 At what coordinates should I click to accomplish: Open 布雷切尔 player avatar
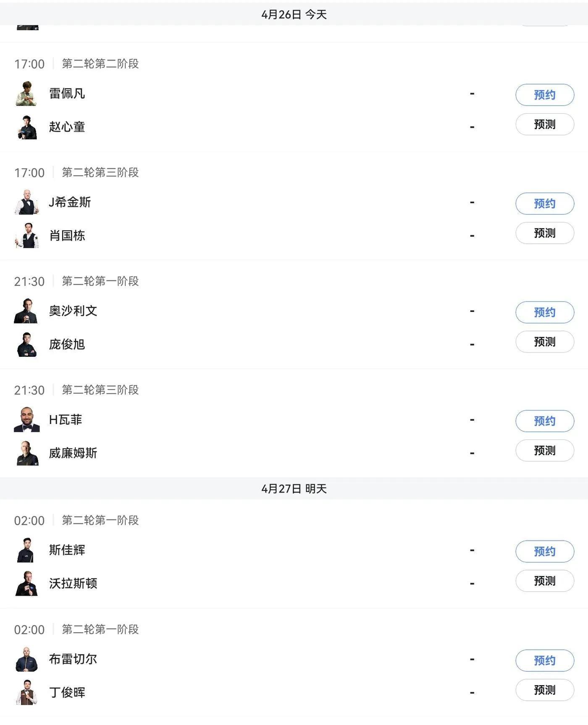pyautogui.click(x=27, y=659)
